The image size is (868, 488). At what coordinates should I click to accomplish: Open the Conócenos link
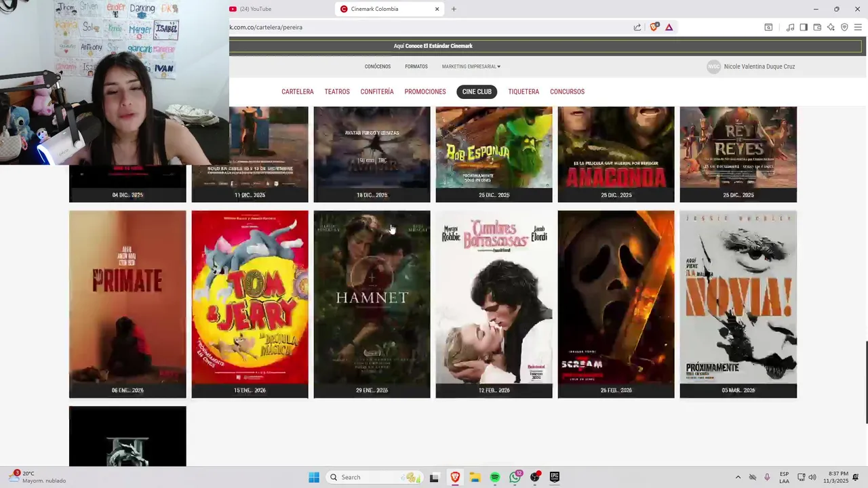[x=378, y=66]
